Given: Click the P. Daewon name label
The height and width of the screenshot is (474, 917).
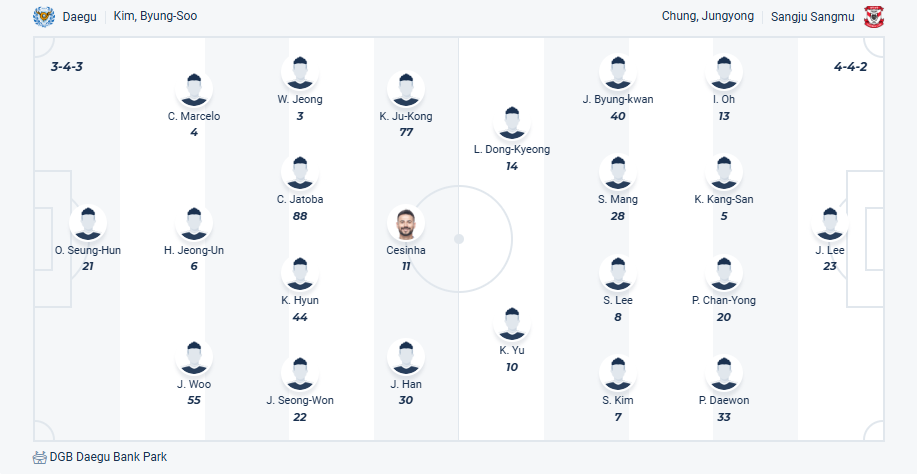Looking at the screenshot, I should coord(724,400).
